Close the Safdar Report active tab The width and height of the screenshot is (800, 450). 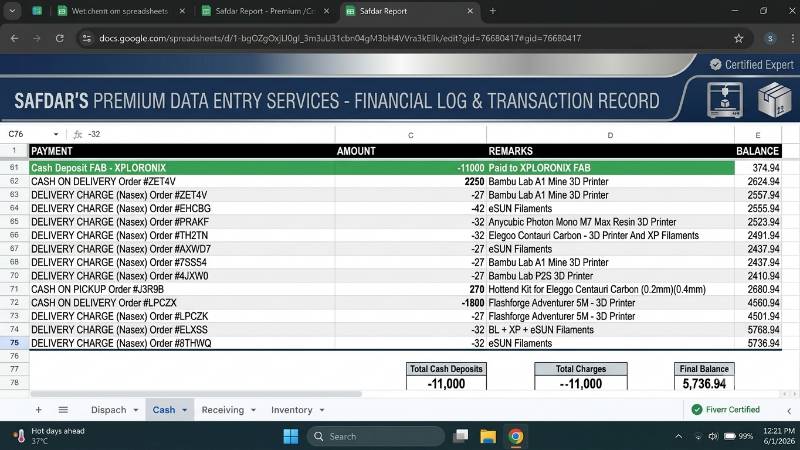tap(470, 11)
